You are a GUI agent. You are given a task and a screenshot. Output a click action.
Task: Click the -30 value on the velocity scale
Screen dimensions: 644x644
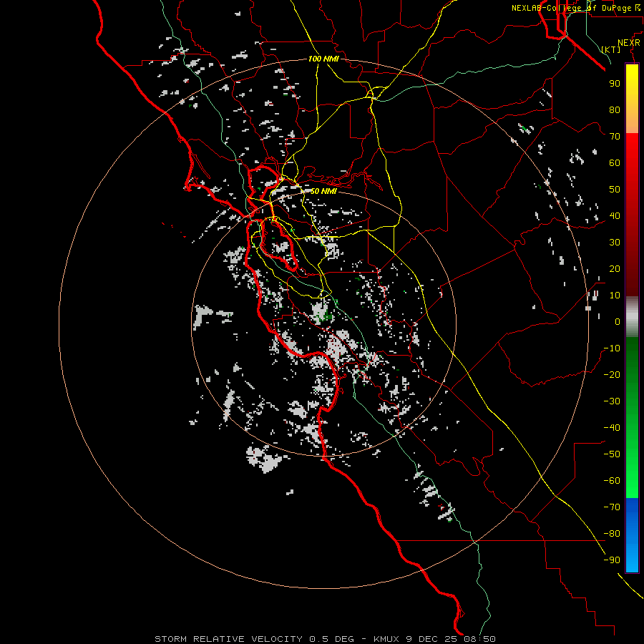612,401
